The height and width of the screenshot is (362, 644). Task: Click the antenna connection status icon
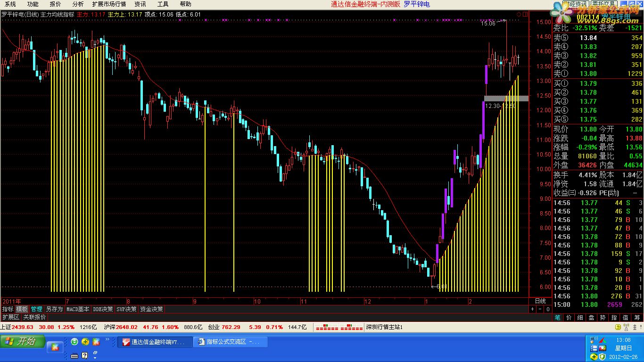coord(627,327)
